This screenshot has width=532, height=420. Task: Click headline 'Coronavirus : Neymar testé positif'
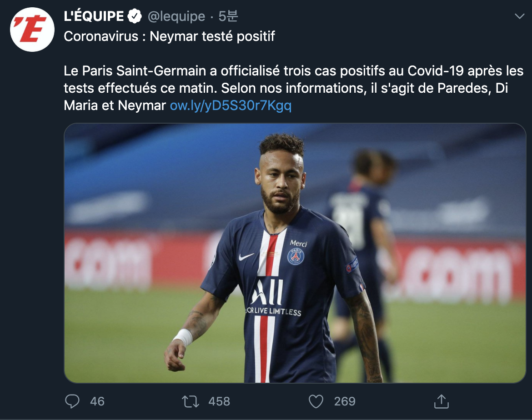coord(169,36)
